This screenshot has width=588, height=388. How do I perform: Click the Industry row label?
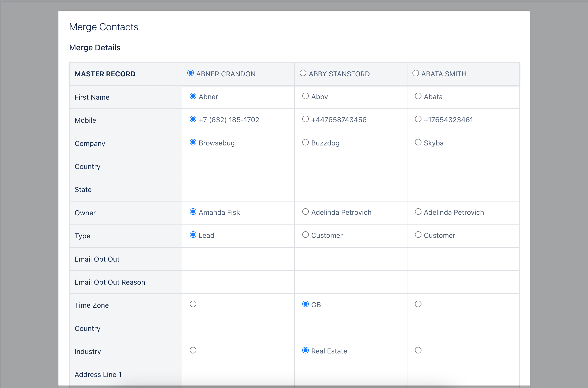click(88, 352)
